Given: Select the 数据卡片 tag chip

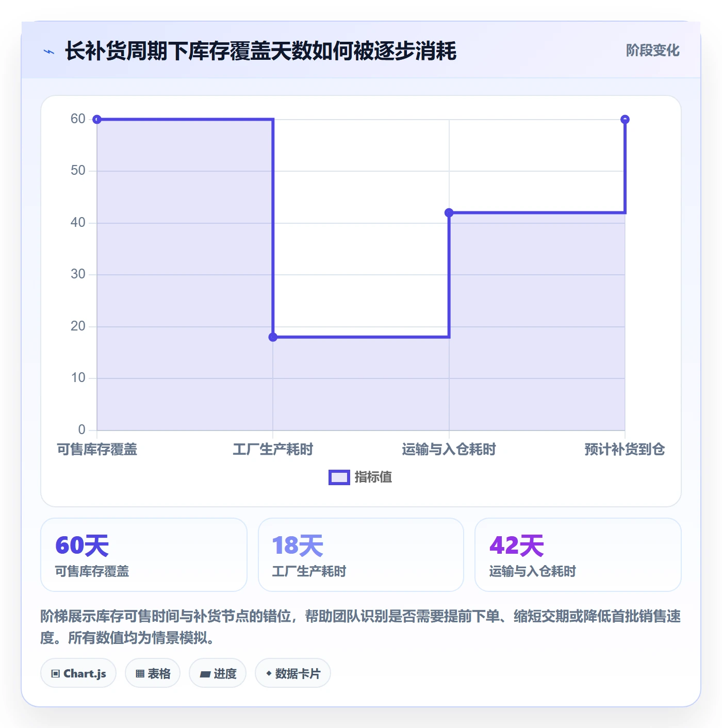Looking at the screenshot, I should tap(293, 673).
